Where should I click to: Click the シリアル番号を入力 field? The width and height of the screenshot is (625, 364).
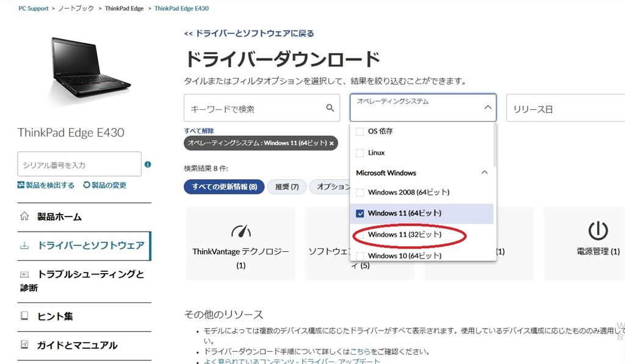(x=79, y=164)
